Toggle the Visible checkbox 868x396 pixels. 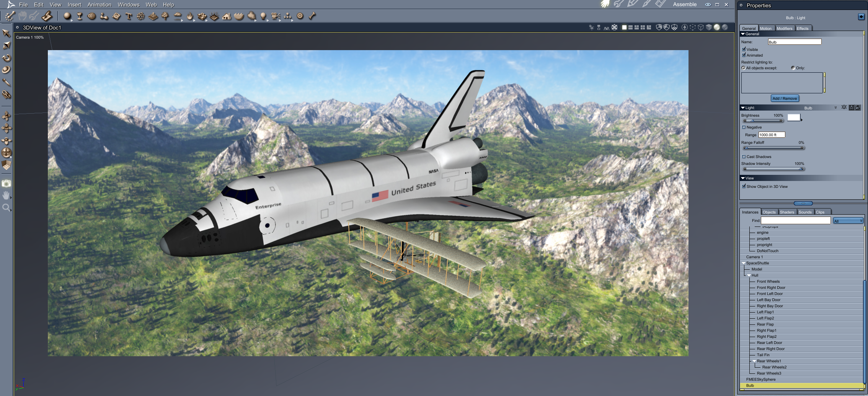pyautogui.click(x=744, y=49)
